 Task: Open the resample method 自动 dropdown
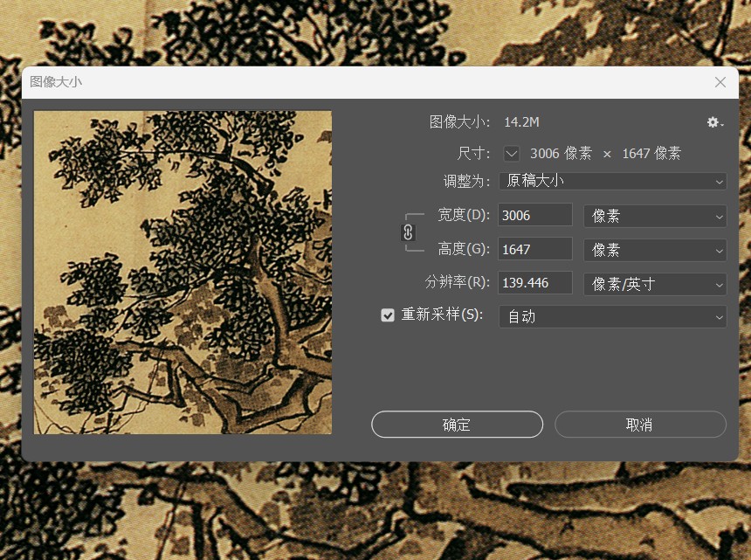click(612, 316)
